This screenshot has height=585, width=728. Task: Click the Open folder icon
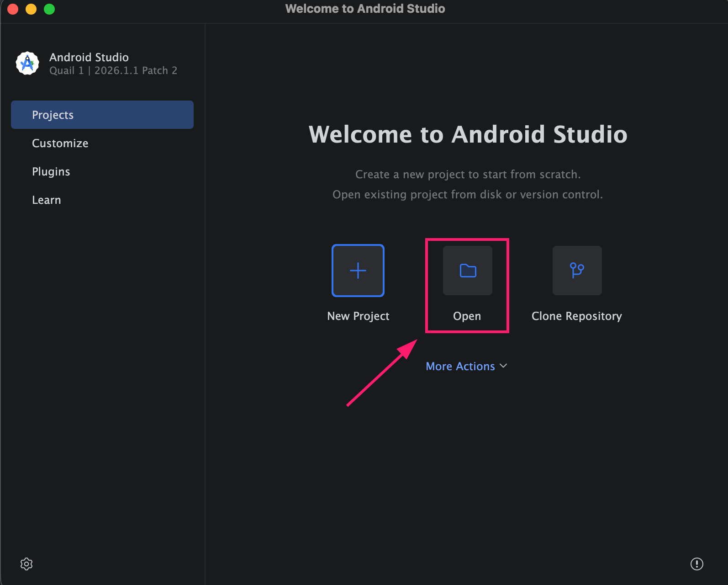click(468, 271)
